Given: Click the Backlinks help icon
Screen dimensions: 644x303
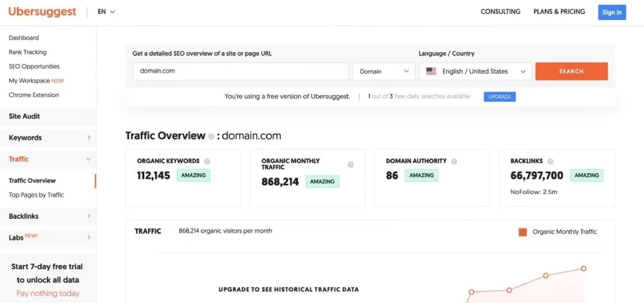Looking at the screenshot, I should click(550, 161).
